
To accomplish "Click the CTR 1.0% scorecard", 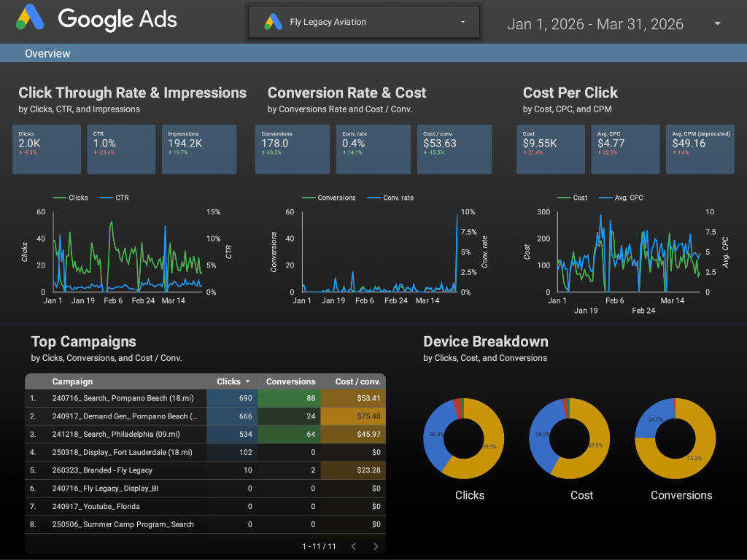I will click(x=121, y=149).
